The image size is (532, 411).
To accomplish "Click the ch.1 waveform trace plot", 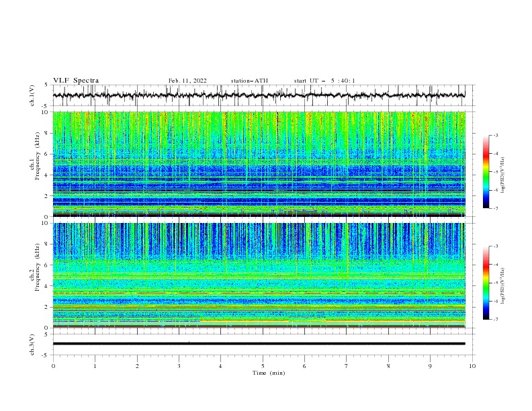I will pyautogui.click(x=259, y=95).
